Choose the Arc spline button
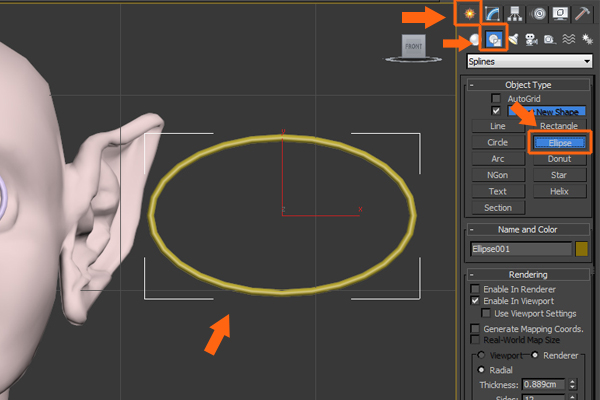The image size is (600, 400). pyautogui.click(x=498, y=159)
